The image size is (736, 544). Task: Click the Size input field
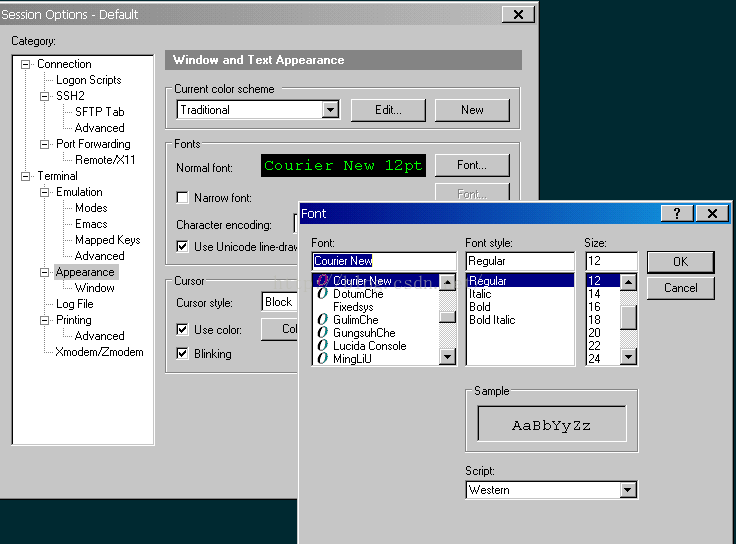tap(612, 261)
